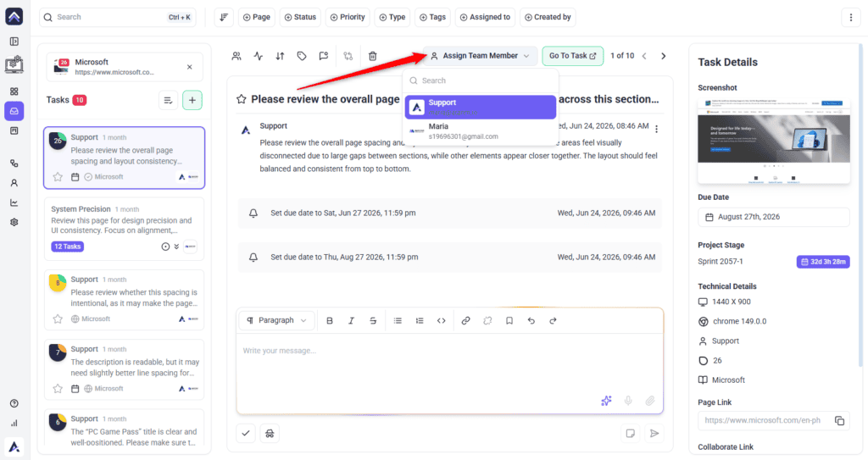This screenshot has width=868, height=460.
Task: Toggle strikethrough formatting in message editor
Action: [x=373, y=320]
